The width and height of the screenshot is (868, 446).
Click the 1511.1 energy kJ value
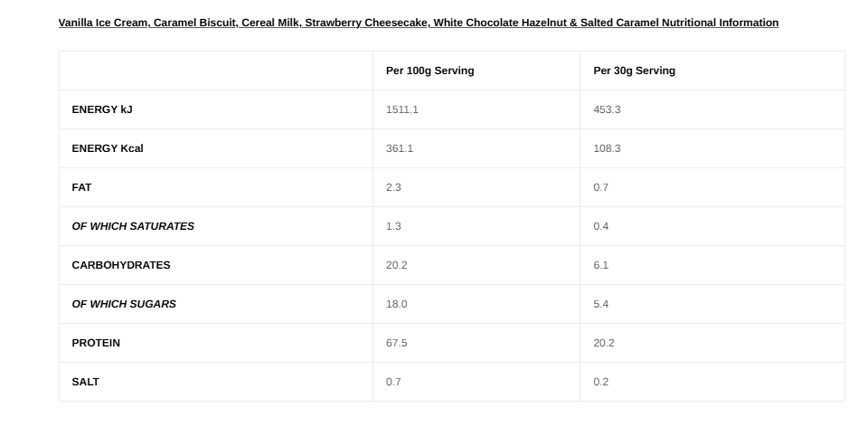[x=401, y=109]
